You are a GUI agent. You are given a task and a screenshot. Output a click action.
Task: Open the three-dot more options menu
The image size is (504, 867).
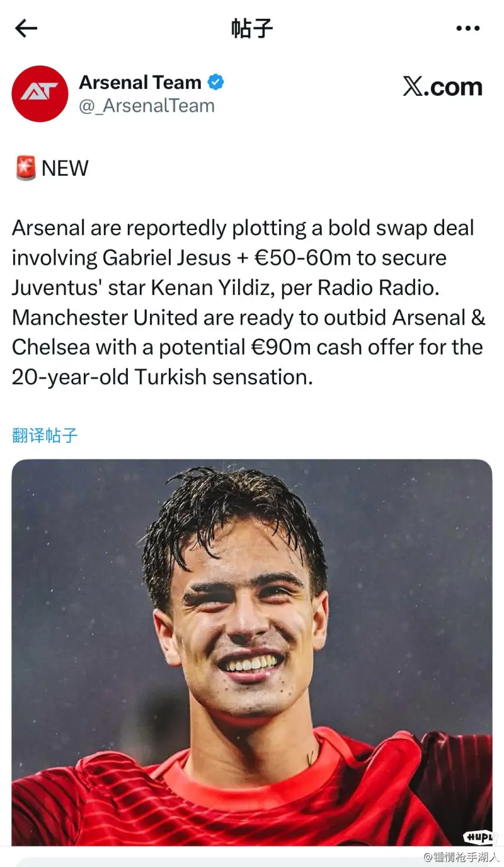coord(467,28)
